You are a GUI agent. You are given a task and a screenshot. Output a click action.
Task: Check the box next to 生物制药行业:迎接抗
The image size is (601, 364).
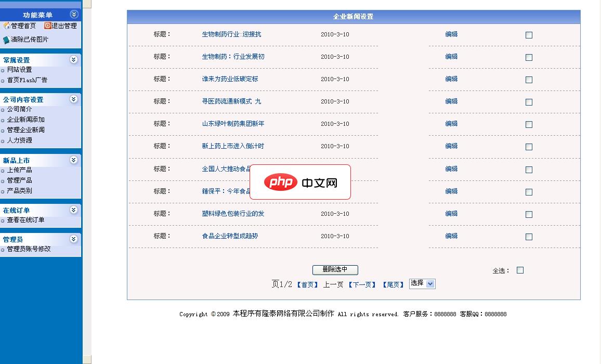tap(529, 35)
